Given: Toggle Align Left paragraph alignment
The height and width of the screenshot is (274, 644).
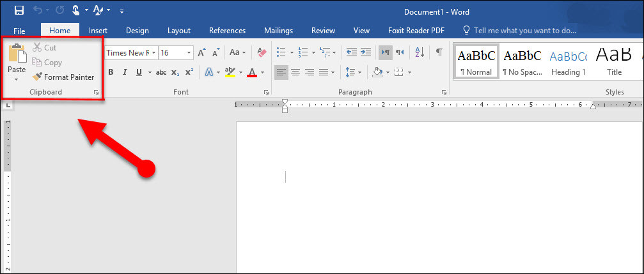Looking at the screenshot, I should 281,72.
